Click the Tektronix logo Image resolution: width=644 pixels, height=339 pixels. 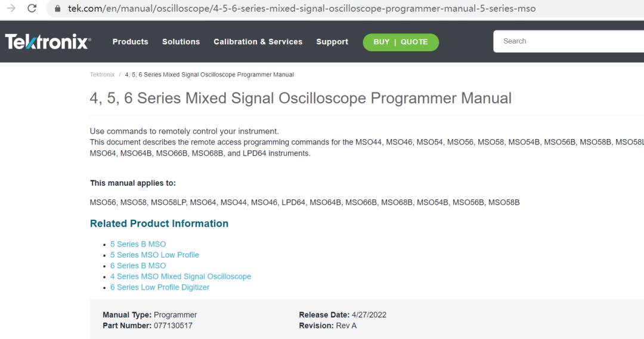(x=48, y=42)
